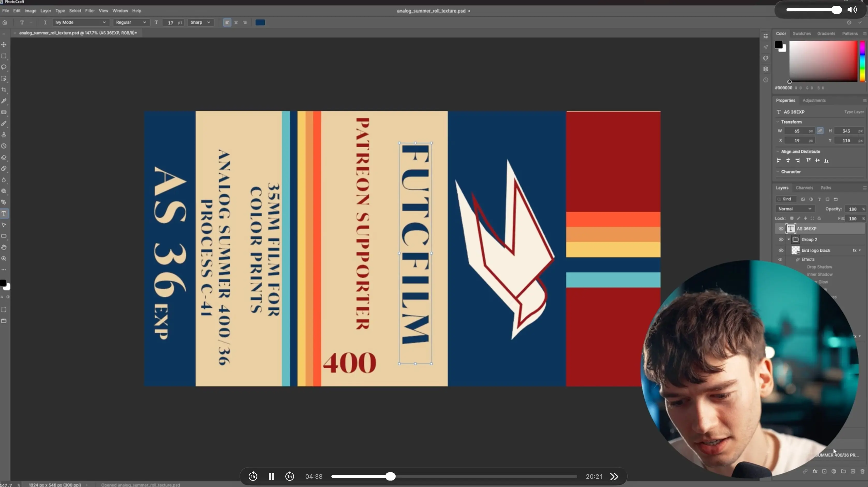Select the Horizontal Type tool

4,214
